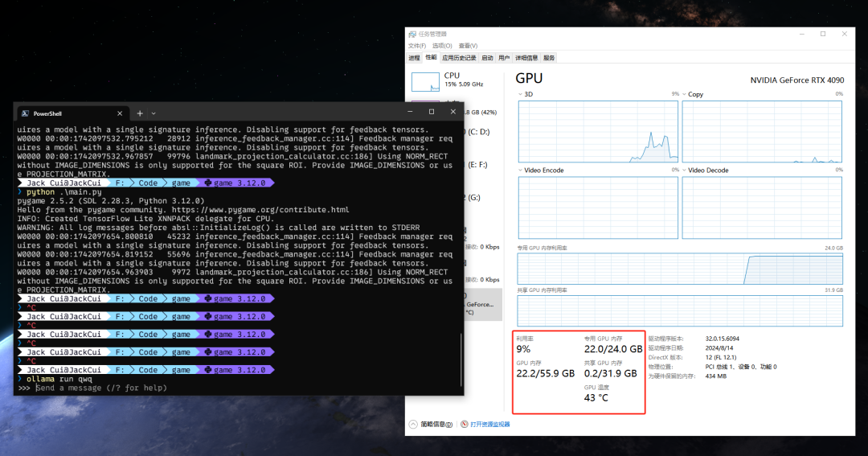Image resolution: width=868 pixels, height=456 pixels.
Task: Click the Video Encode graph
Action: 598,207
